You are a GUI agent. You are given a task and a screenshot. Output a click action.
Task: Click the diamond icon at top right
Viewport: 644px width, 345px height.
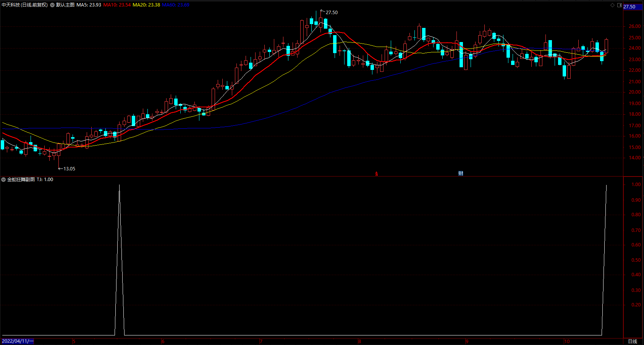point(612,5)
